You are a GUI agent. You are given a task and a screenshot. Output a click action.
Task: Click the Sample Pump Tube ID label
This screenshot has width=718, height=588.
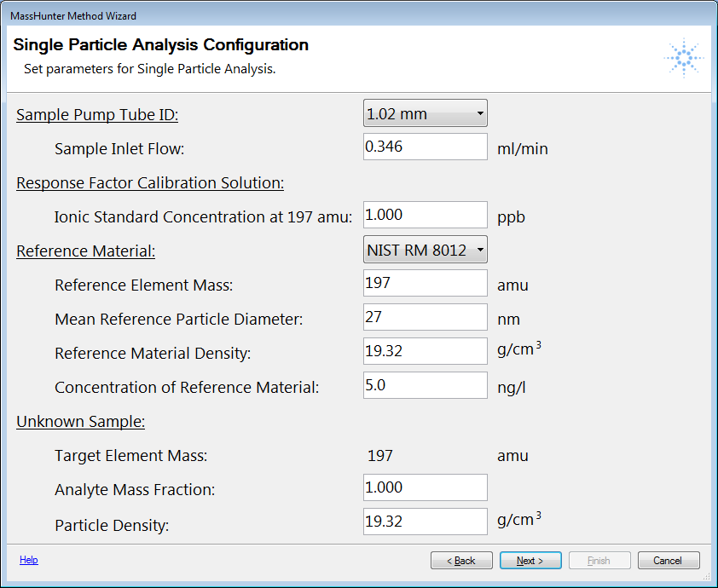97,114
